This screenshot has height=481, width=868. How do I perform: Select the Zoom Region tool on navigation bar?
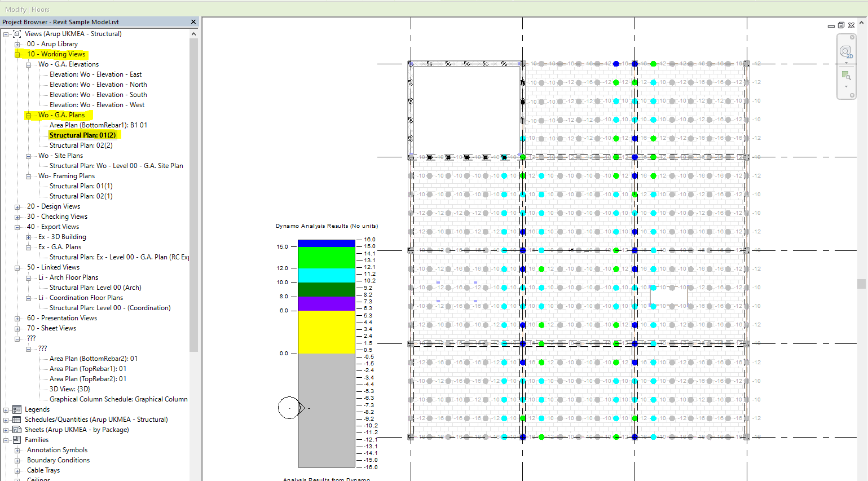pos(845,74)
